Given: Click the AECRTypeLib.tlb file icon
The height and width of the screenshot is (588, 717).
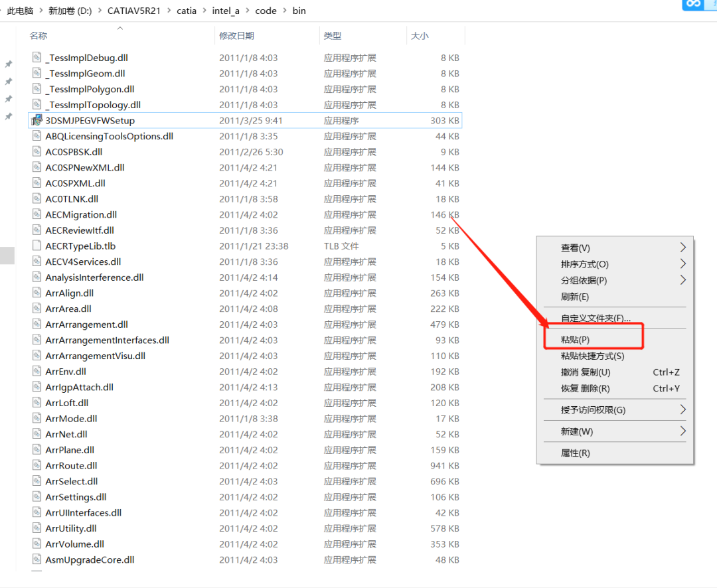Looking at the screenshot, I should (x=37, y=246).
